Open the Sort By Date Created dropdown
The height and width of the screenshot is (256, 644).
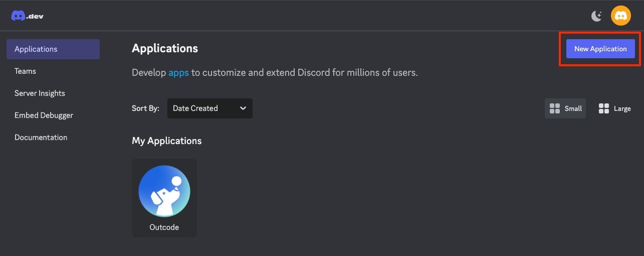(x=209, y=108)
